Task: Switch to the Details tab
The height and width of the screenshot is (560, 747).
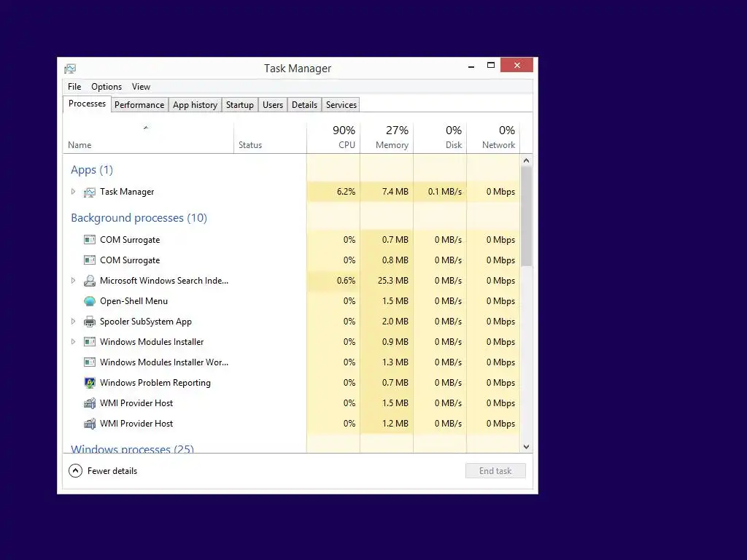Action: click(304, 105)
